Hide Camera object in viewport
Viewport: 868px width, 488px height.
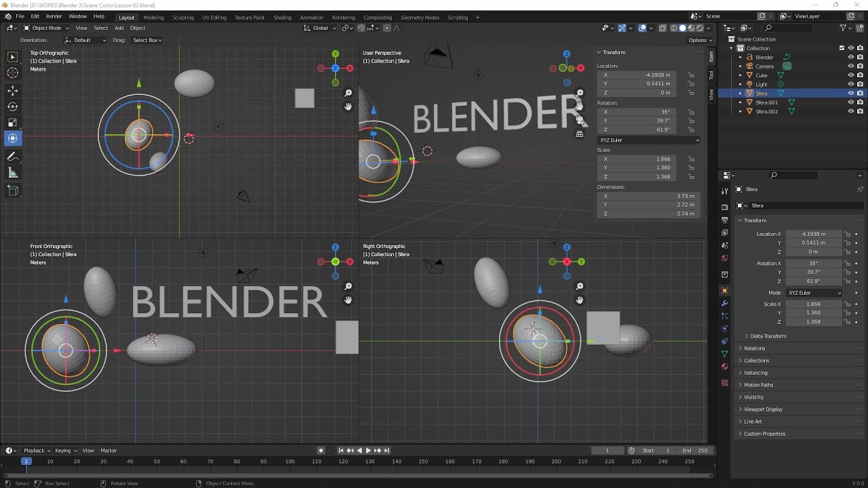(850, 66)
